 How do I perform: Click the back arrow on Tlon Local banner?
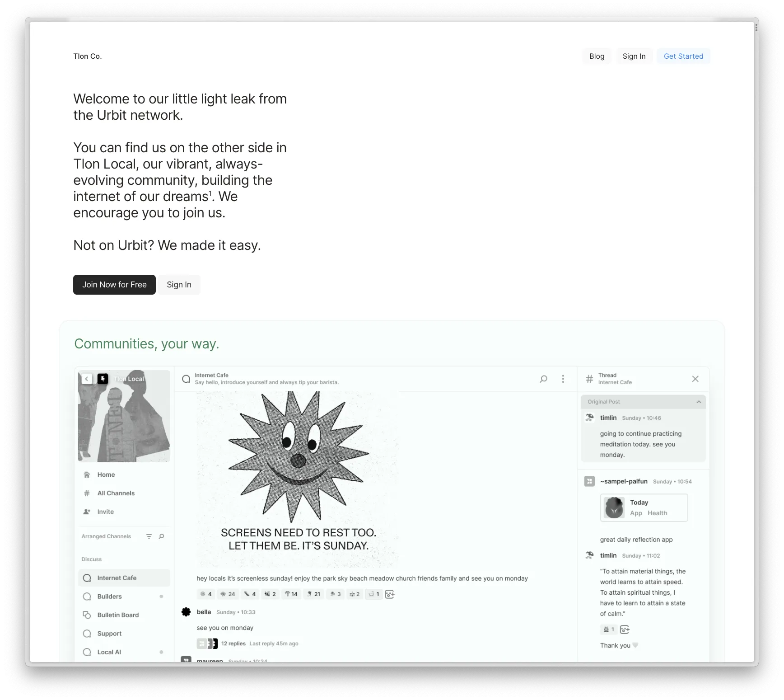(x=87, y=379)
